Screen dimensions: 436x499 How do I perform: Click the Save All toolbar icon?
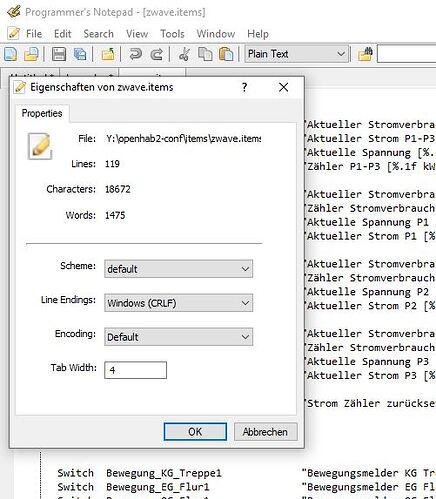pyautogui.click(x=80, y=54)
